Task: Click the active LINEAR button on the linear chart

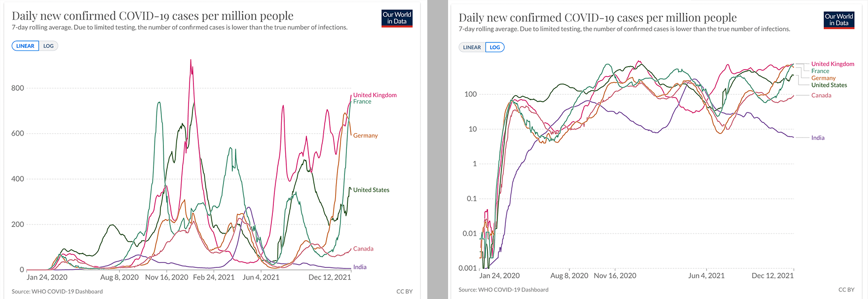Action: coord(25,46)
